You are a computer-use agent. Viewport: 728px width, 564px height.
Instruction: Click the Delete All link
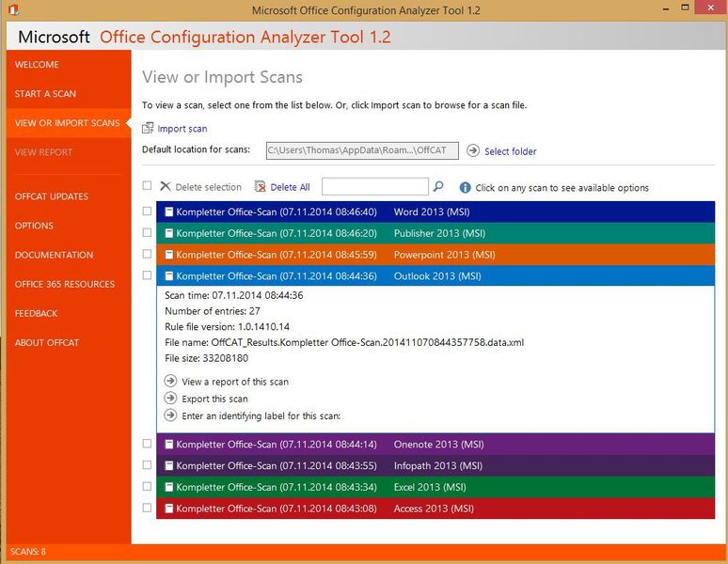tap(290, 187)
